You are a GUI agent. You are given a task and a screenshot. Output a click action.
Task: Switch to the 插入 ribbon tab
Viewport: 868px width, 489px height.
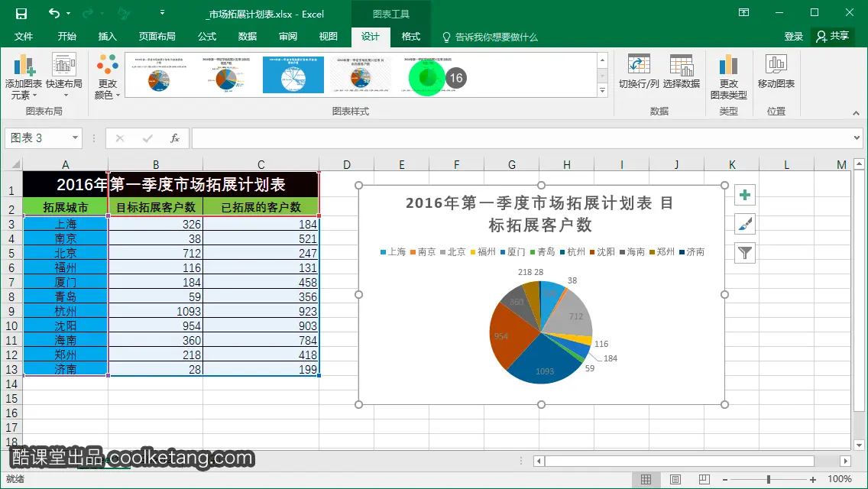(x=108, y=37)
